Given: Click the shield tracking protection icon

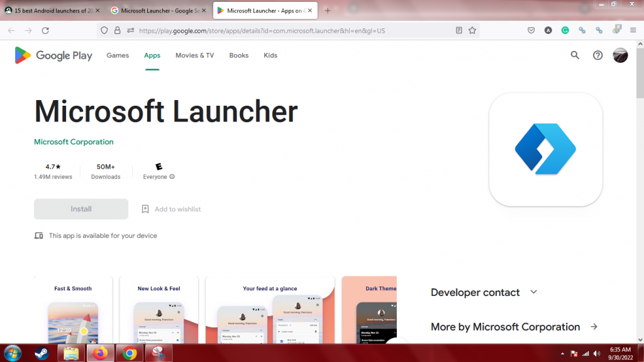Looking at the screenshot, I should coord(104,30).
